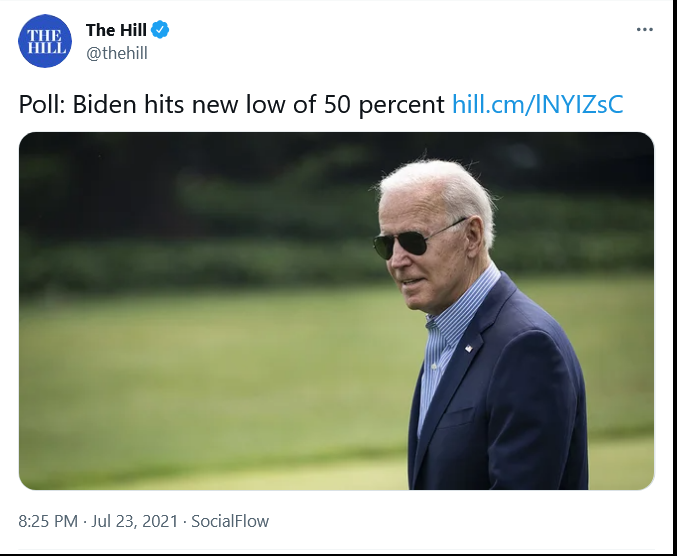This screenshot has height=556, width=677.
Task: Open the SocialFlow source label
Action: click(230, 521)
